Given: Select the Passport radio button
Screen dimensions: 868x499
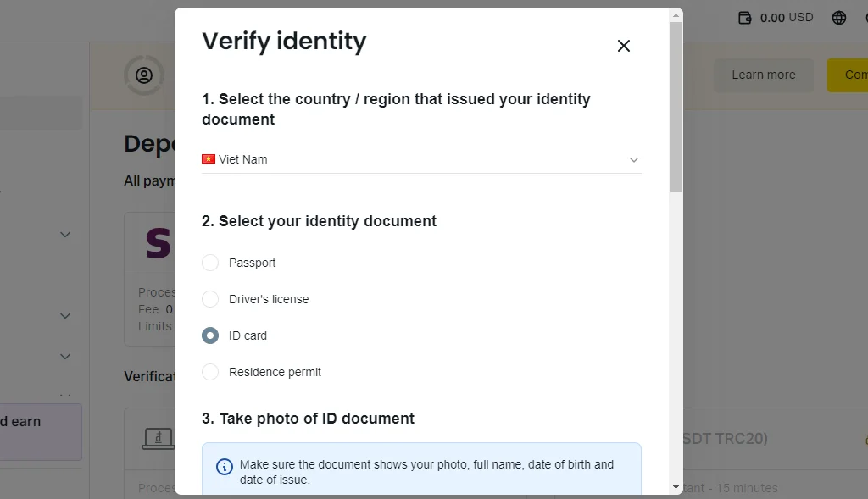Looking at the screenshot, I should pyautogui.click(x=209, y=263).
